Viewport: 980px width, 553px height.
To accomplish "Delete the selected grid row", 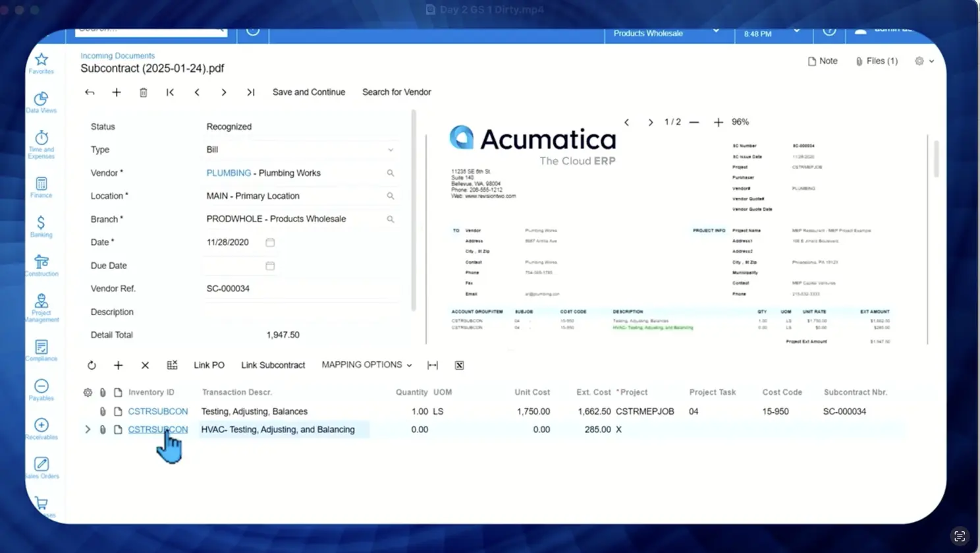I will [x=145, y=365].
